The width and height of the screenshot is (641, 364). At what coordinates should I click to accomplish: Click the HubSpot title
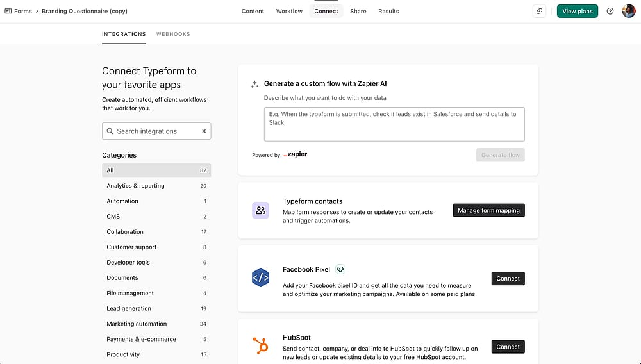pos(296,338)
